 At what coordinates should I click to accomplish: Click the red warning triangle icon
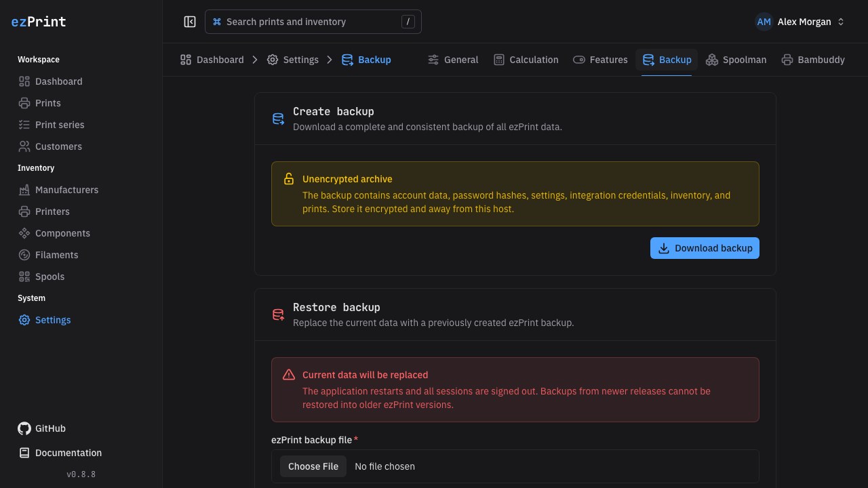[x=289, y=375]
